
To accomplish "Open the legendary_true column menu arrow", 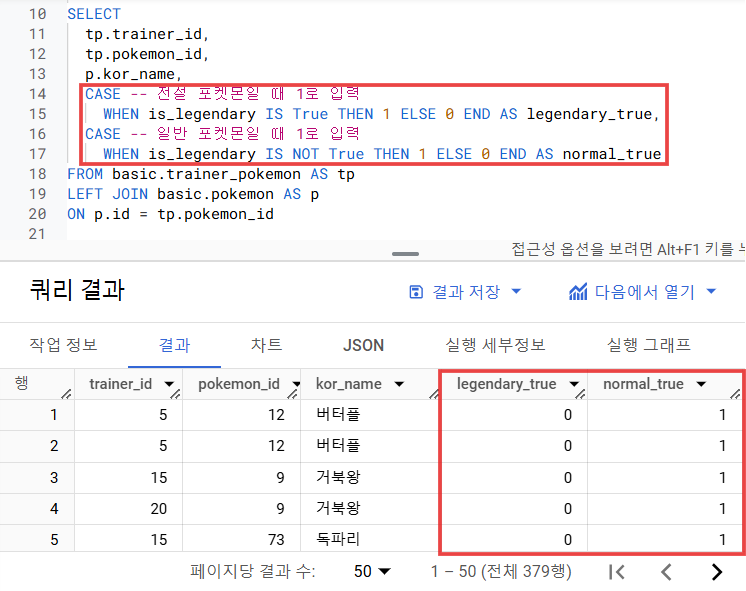I will coord(574,384).
